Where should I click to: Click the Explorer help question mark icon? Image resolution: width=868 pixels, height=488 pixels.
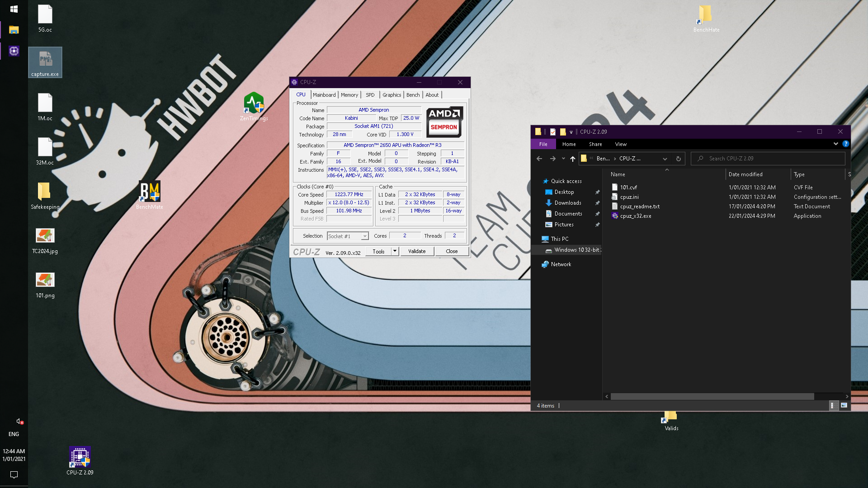coord(845,144)
